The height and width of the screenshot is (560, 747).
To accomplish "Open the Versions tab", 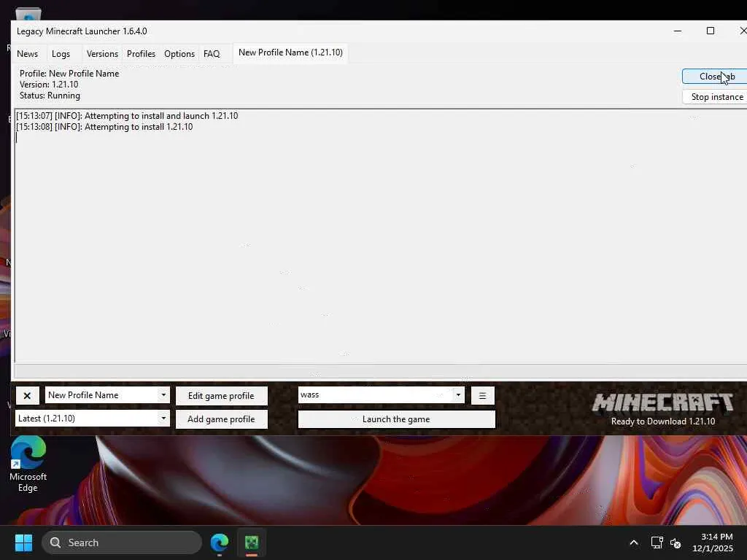I will click(102, 54).
